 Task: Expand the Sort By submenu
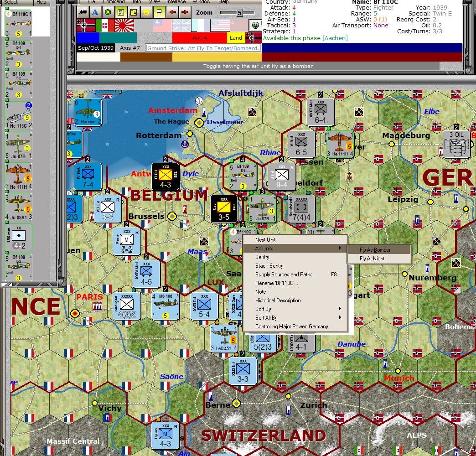pos(295,309)
